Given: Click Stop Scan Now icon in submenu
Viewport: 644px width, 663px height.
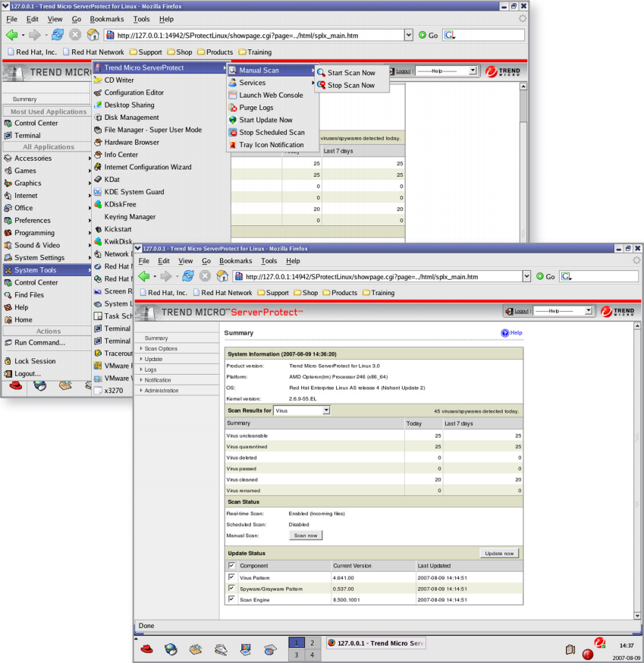Looking at the screenshot, I should 322,85.
